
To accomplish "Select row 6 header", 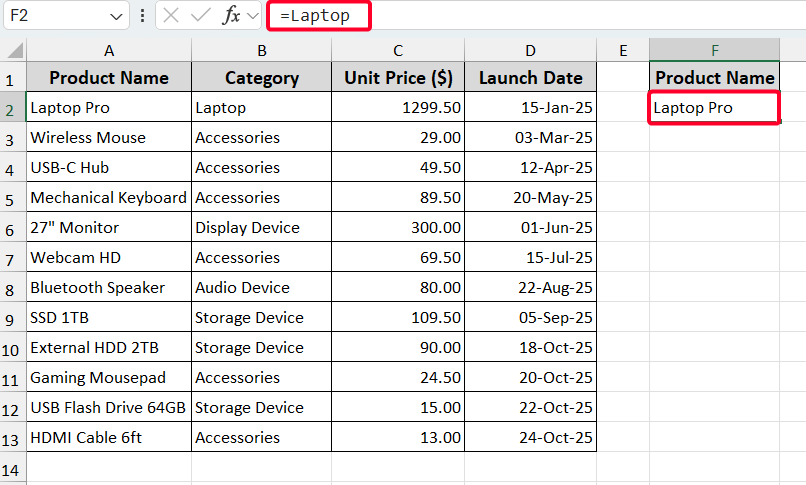I will 13,228.
